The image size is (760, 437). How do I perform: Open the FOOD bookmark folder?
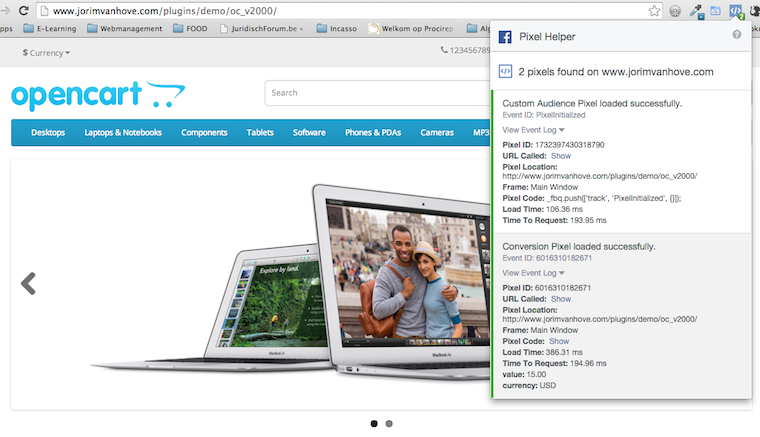(190, 29)
